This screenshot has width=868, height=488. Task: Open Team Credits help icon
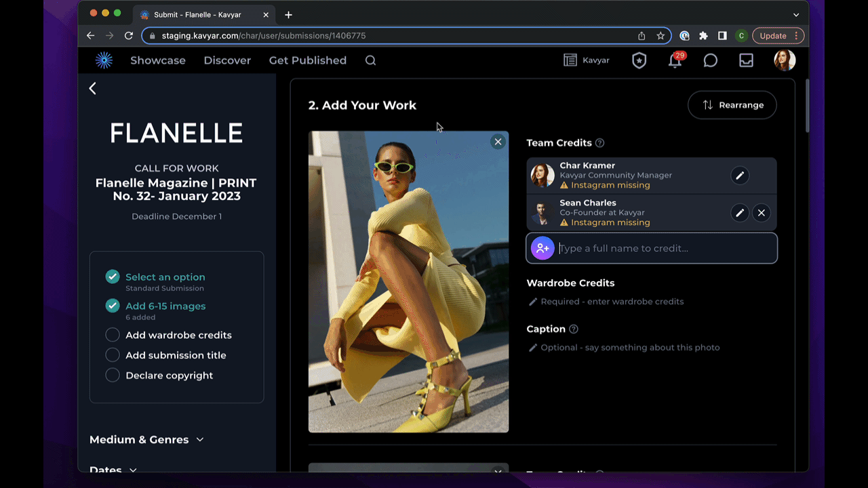(x=599, y=143)
